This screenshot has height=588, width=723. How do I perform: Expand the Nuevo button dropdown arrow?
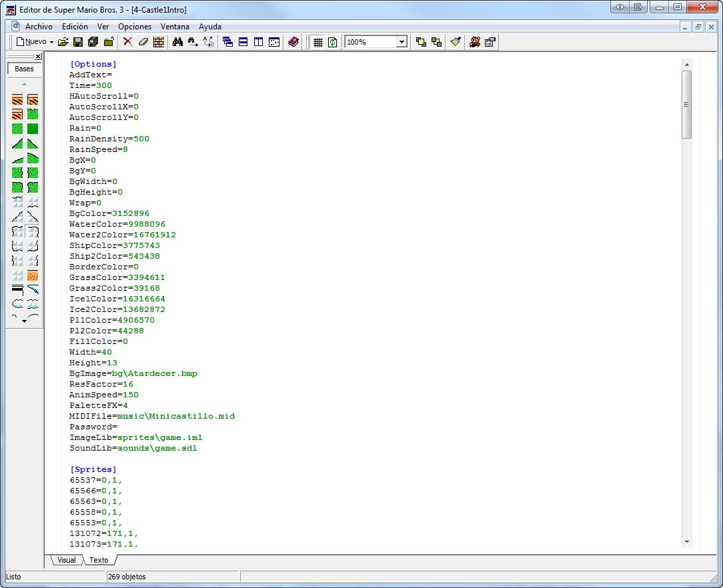pos(51,42)
